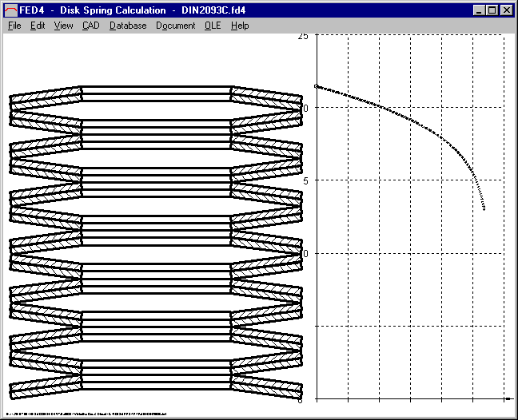Maximize the FED4 window
The width and height of the screenshot is (518, 420).
pos(492,10)
